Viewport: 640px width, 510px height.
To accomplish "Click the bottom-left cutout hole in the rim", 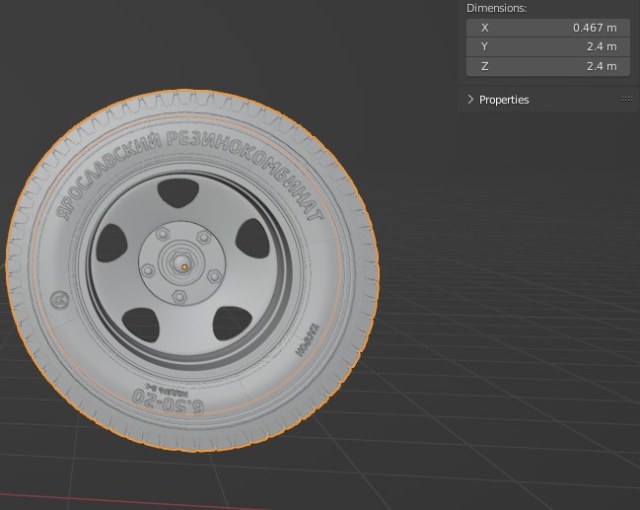I will pos(140,320).
